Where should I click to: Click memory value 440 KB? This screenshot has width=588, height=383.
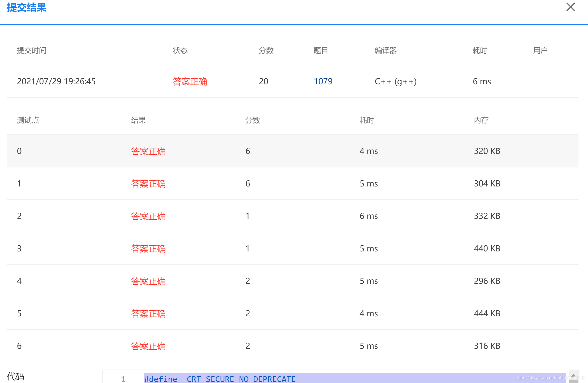[x=487, y=249]
